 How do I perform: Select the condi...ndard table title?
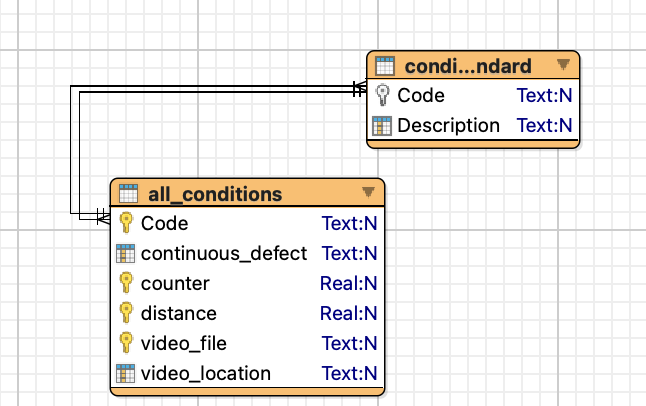point(468,66)
